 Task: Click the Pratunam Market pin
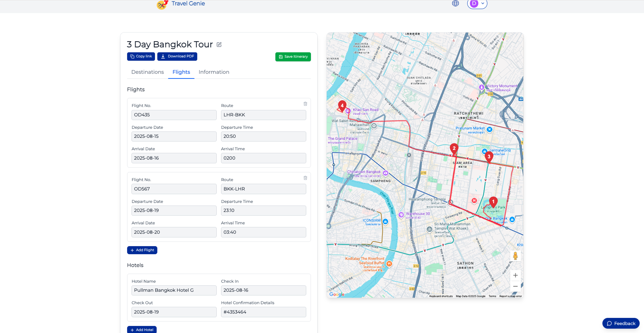coord(490,129)
